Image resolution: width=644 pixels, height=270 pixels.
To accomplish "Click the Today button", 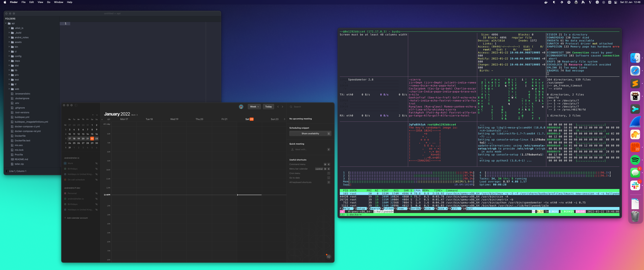I will tap(268, 107).
